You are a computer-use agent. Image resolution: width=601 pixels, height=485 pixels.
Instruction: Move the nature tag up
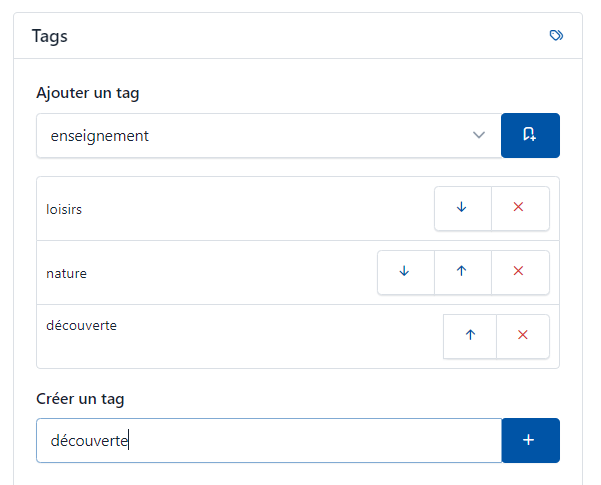(462, 272)
